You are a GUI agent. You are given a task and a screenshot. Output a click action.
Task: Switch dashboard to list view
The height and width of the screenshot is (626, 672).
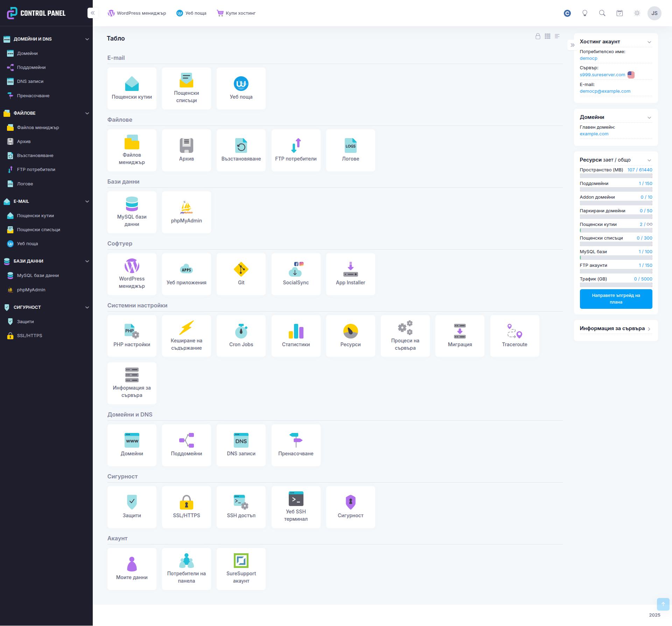point(557,36)
